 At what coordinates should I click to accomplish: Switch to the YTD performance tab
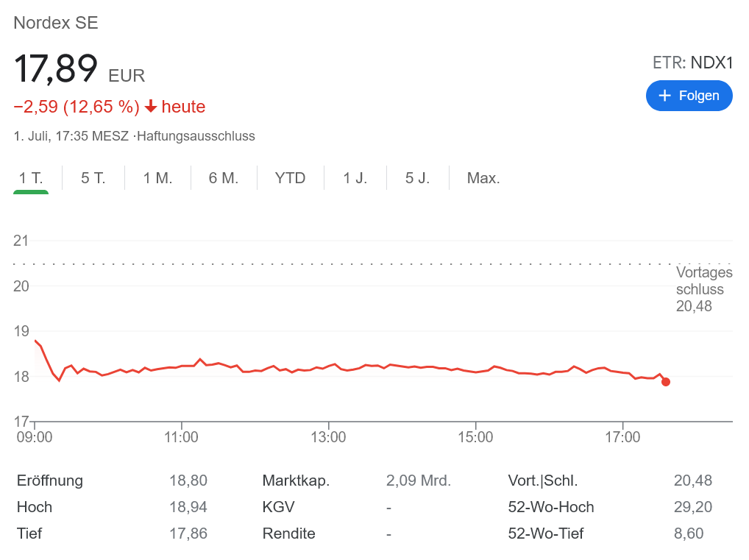click(x=290, y=177)
